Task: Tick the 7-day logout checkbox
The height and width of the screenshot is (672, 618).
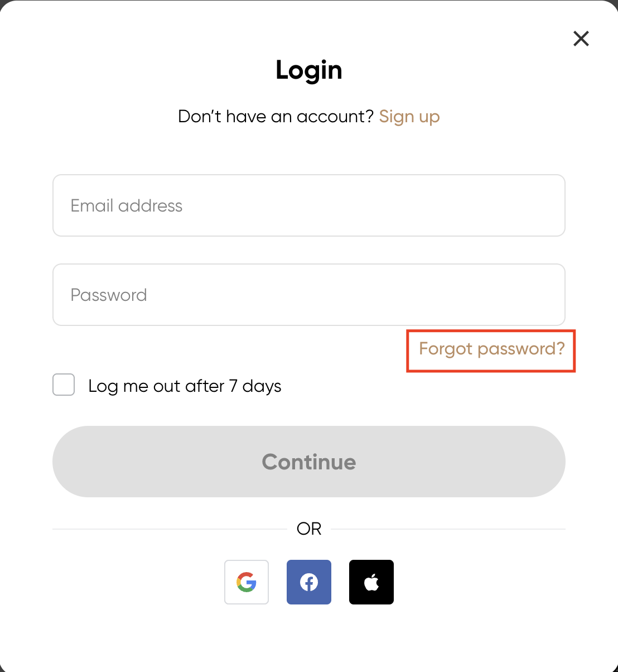Action: [64, 385]
